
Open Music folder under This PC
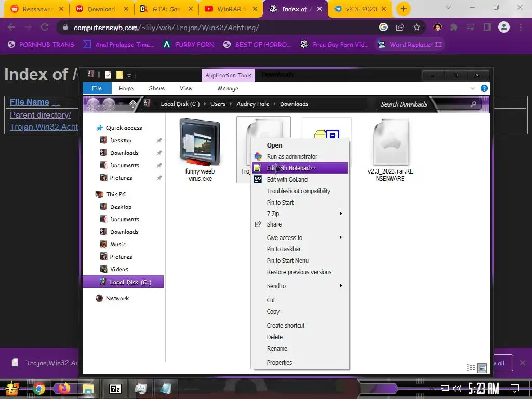(x=118, y=244)
